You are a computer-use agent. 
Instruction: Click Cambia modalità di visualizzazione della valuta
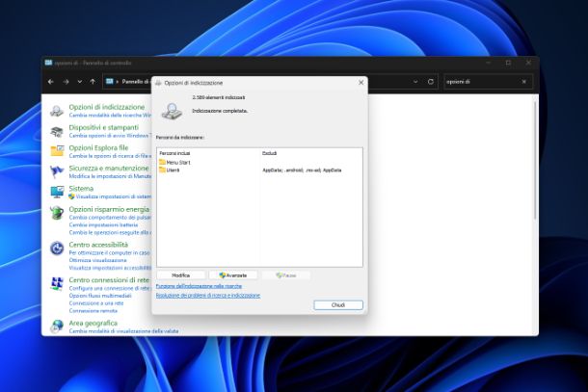[x=123, y=331]
